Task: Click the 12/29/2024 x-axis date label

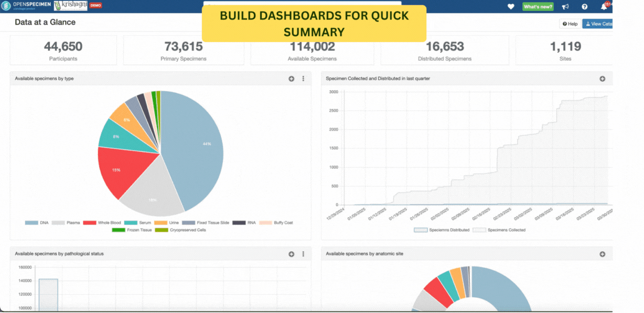Action: point(335,214)
